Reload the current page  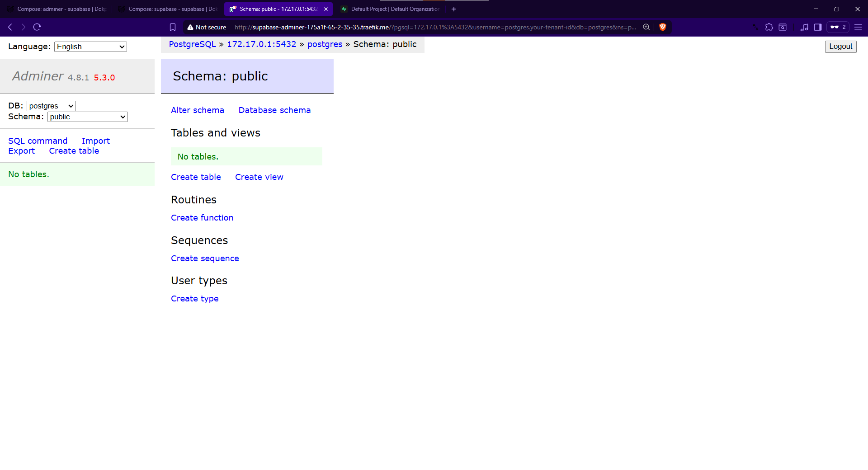[x=37, y=27]
